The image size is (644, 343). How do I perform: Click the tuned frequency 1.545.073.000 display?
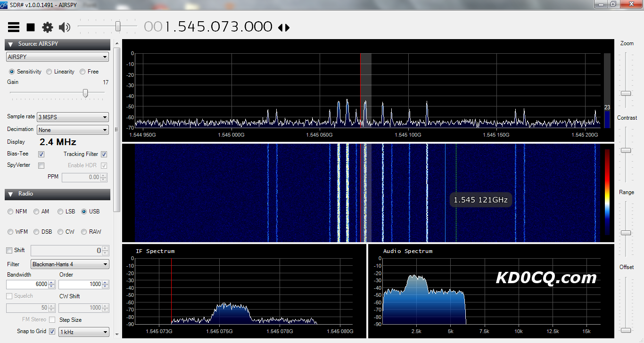coord(208,27)
